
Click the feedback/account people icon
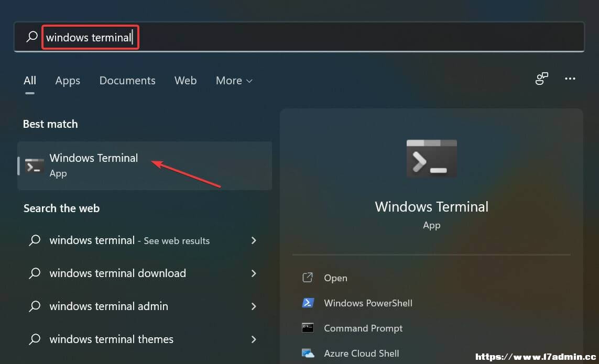coord(541,79)
